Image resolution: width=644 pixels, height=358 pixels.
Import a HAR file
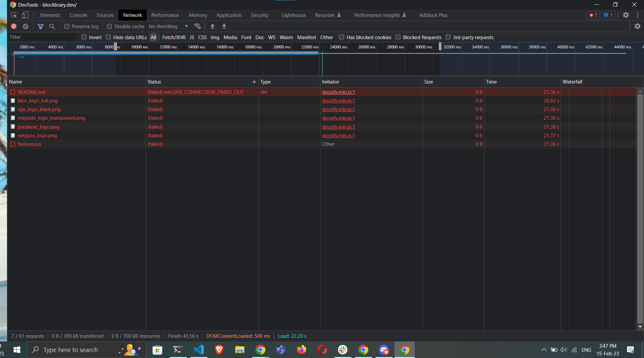point(212,26)
